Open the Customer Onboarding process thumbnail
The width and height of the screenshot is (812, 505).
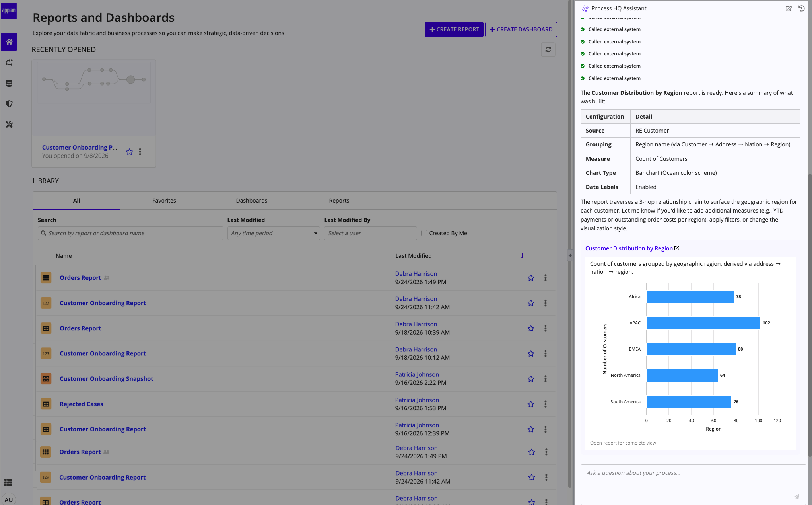click(94, 98)
